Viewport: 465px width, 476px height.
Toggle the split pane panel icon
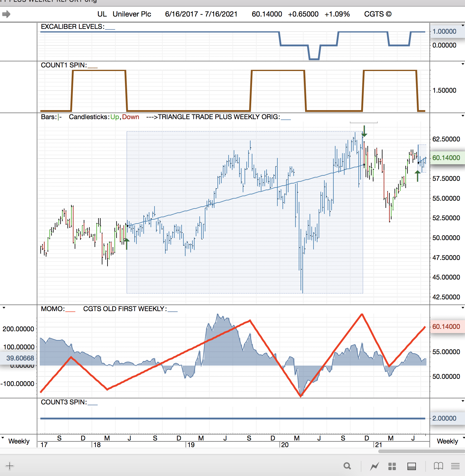[411, 466]
